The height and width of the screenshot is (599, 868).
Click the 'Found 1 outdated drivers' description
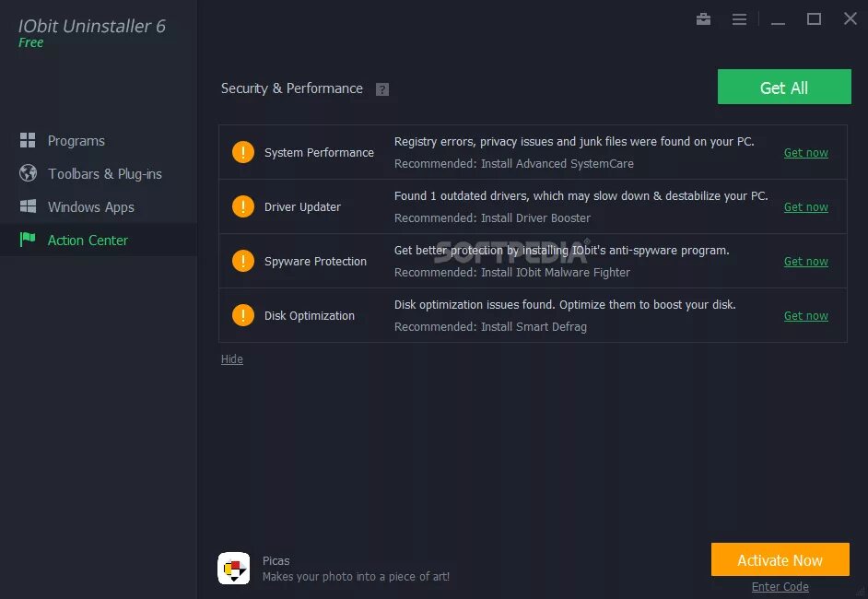point(581,196)
